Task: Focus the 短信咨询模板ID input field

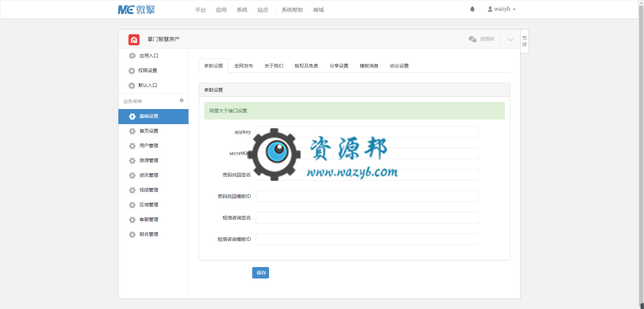Action: tap(367, 239)
